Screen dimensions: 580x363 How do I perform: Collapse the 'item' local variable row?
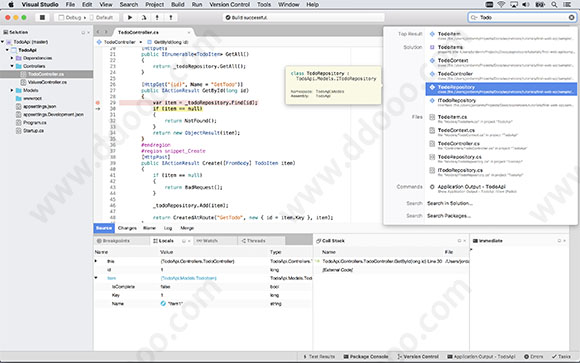coord(96,278)
